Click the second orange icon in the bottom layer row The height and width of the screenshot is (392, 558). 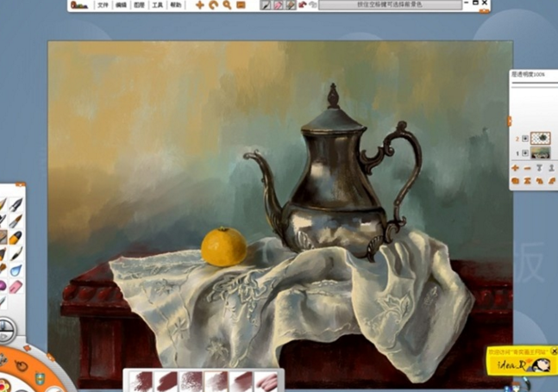pos(528,181)
